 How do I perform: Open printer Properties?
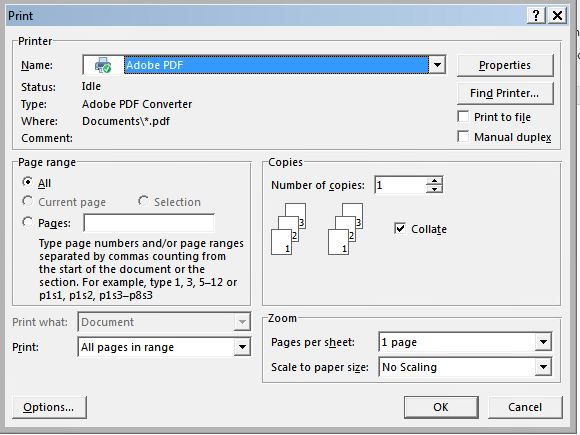point(505,65)
